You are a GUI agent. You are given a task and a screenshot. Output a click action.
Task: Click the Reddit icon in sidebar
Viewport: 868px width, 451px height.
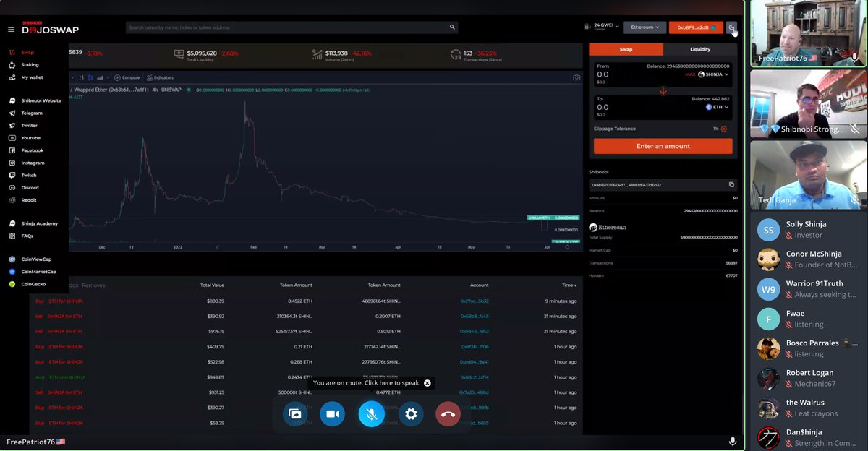tap(12, 199)
